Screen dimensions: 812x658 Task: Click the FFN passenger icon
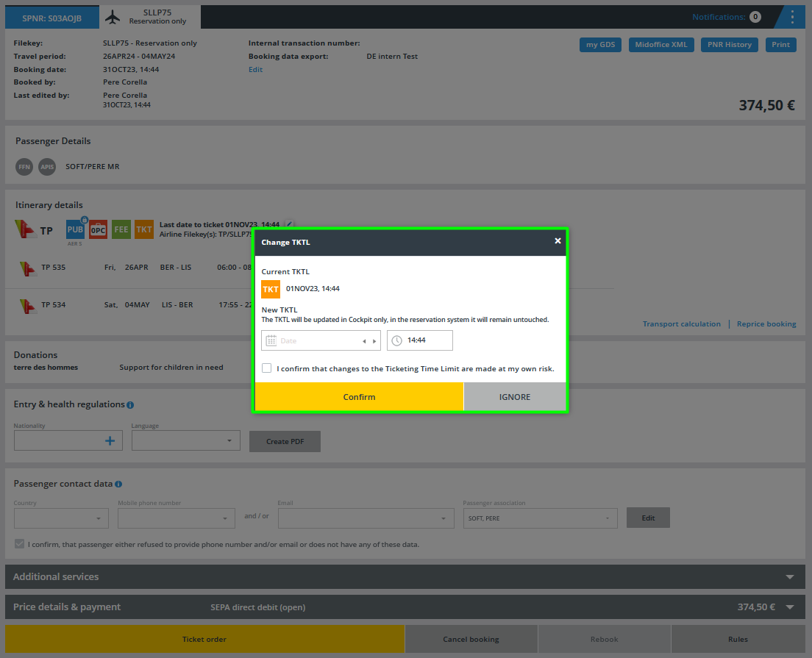(24, 167)
